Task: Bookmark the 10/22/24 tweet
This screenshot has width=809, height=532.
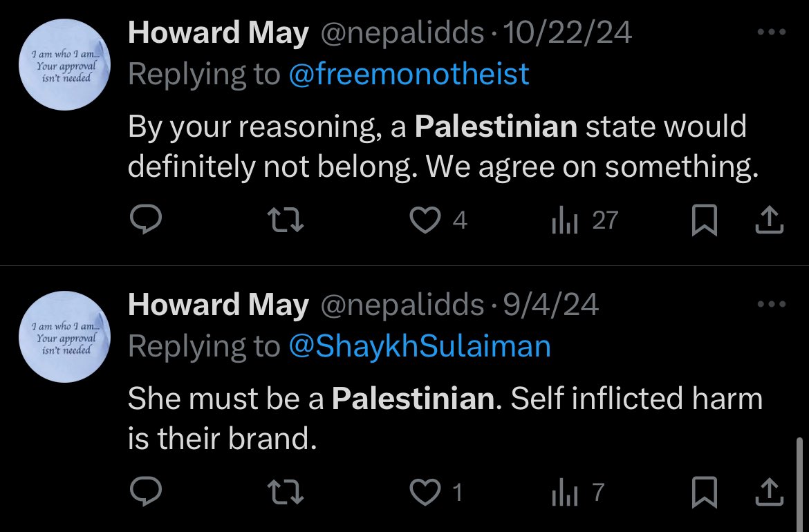Action: pos(705,220)
